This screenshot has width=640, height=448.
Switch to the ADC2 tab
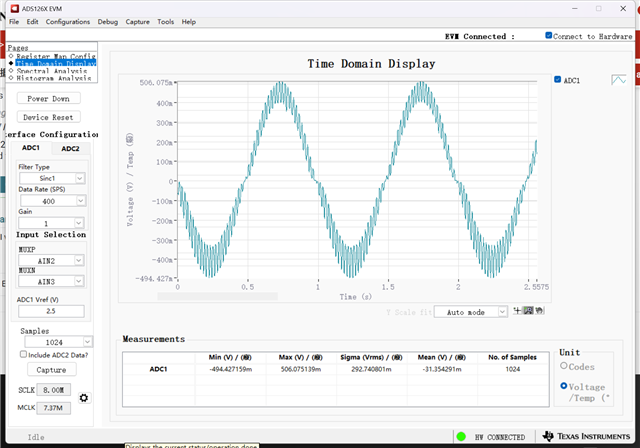(70, 149)
